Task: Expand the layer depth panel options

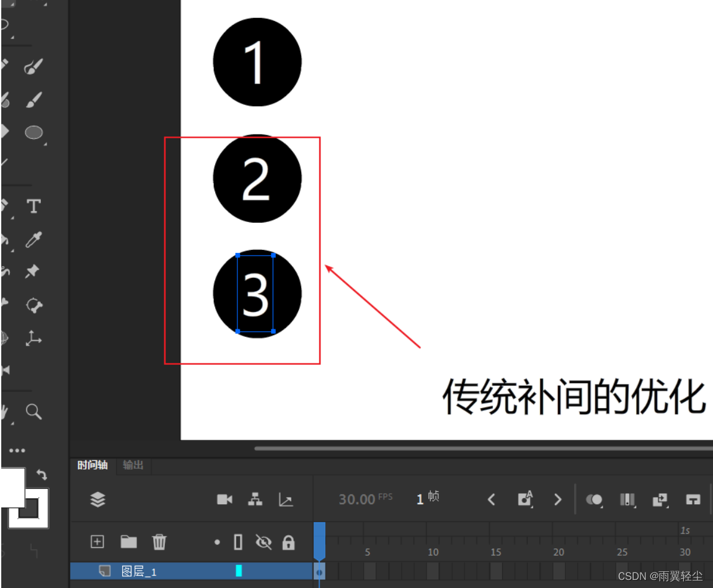Action: tap(255, 499)
